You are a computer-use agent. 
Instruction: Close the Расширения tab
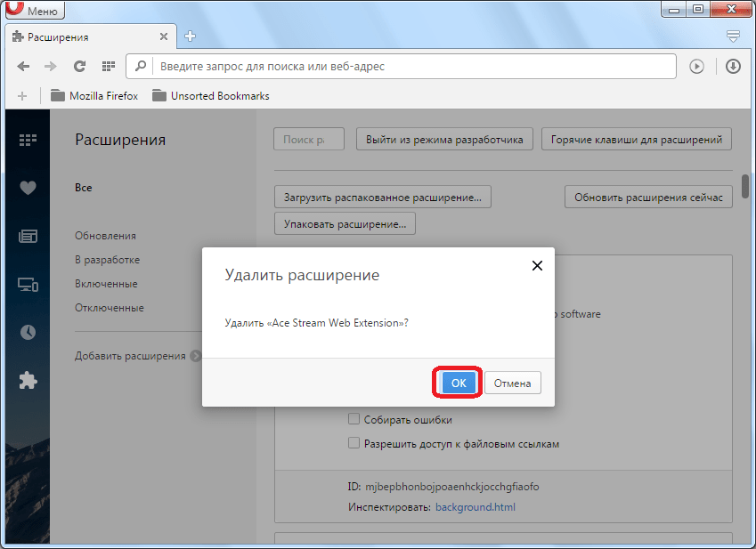164,36
